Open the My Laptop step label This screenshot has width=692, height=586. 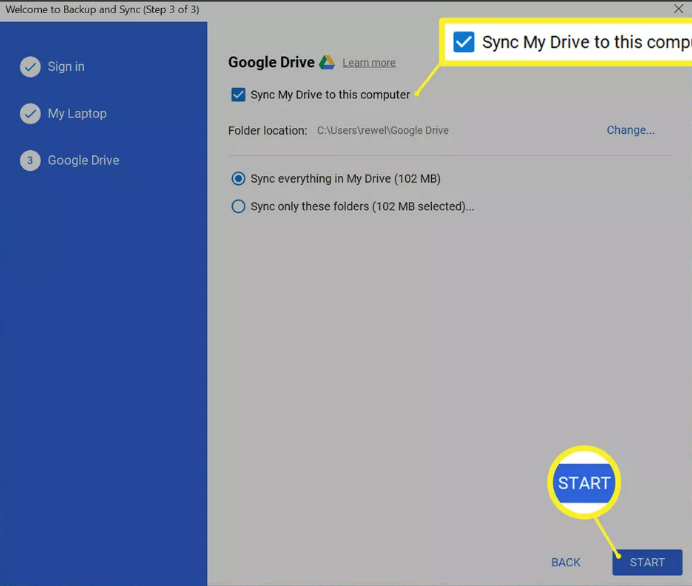click(77, 113)
